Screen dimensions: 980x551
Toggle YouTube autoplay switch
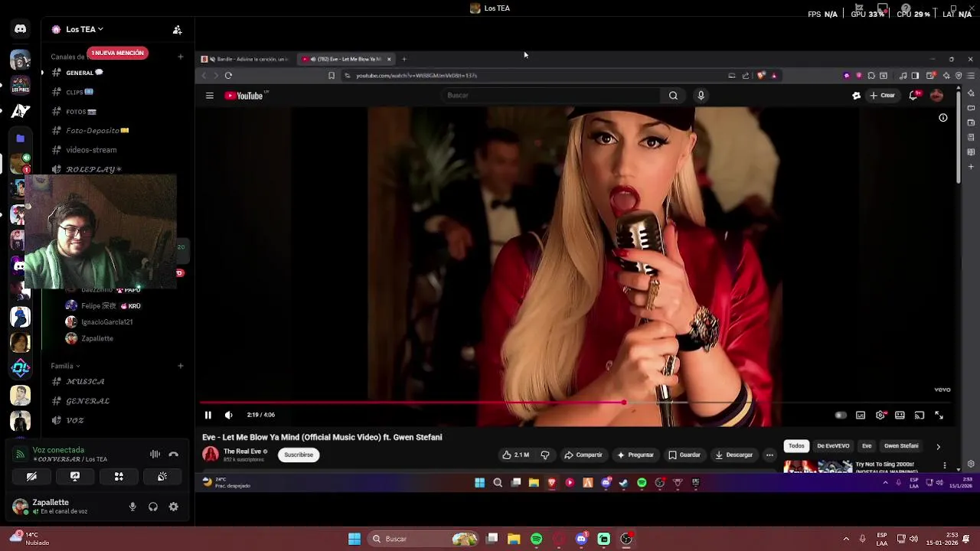coord(841,415)
